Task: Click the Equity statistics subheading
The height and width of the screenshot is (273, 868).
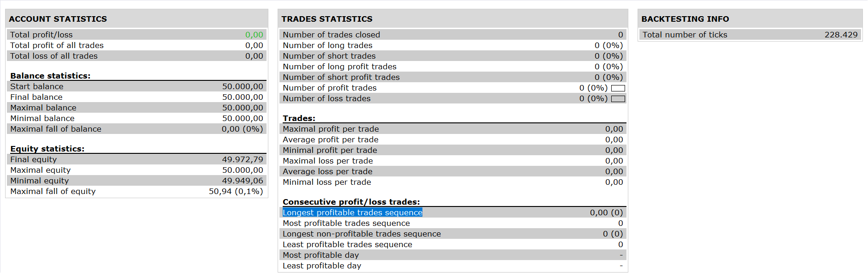Action: coord(47,149)
